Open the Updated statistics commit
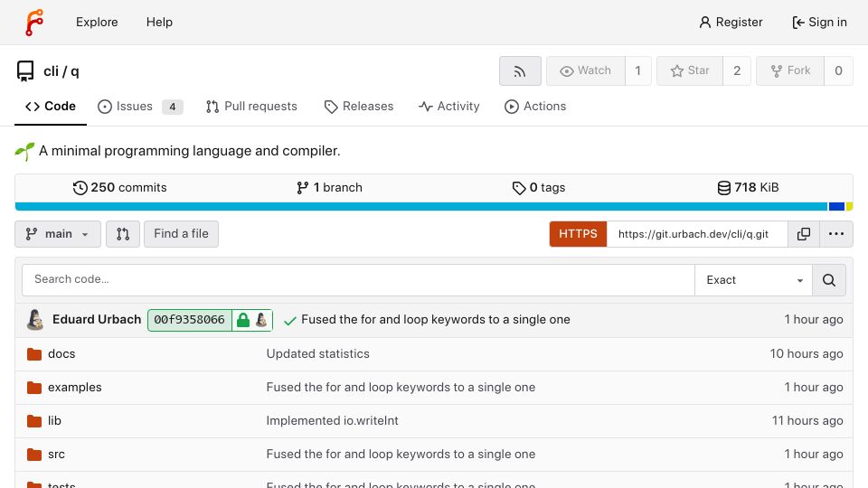This screenshot has width=868, height=488. 317,354
